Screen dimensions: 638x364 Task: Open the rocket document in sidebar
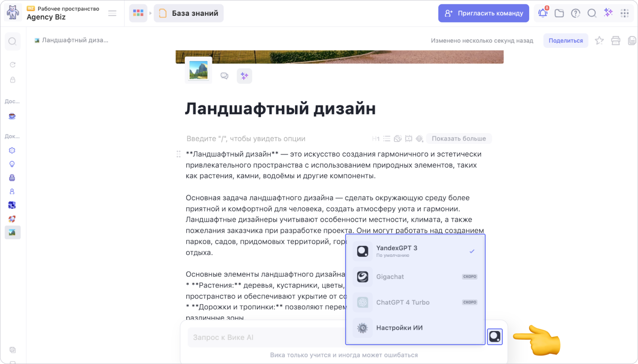12,219
